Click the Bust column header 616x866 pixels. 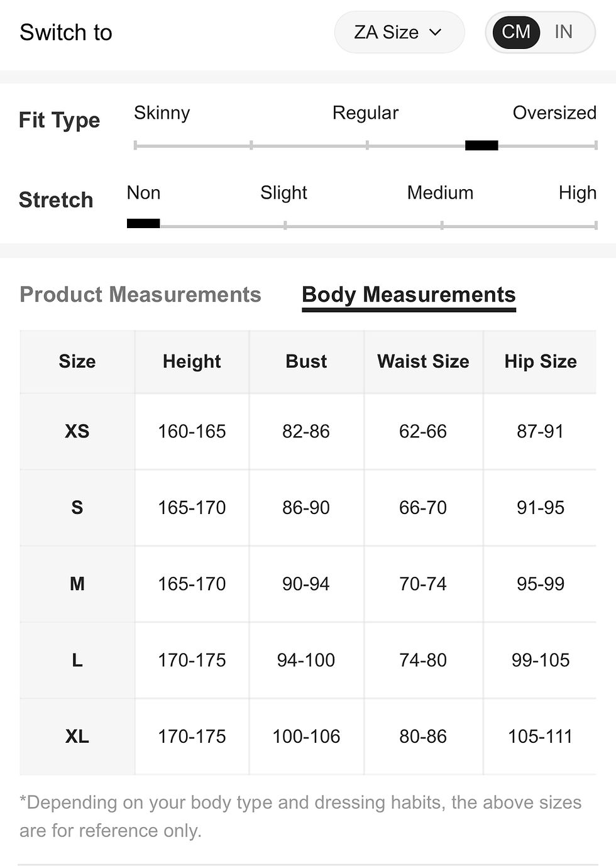coord(306,361)
